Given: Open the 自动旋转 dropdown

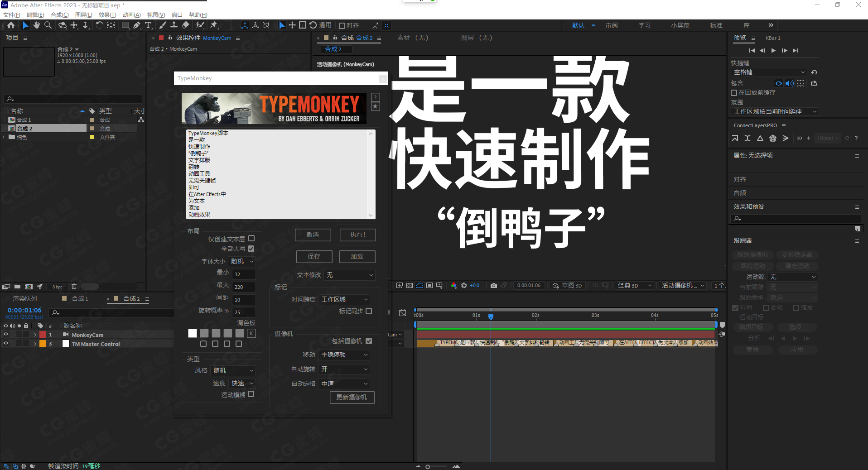Looking at the screenshot, I should 344,369.
